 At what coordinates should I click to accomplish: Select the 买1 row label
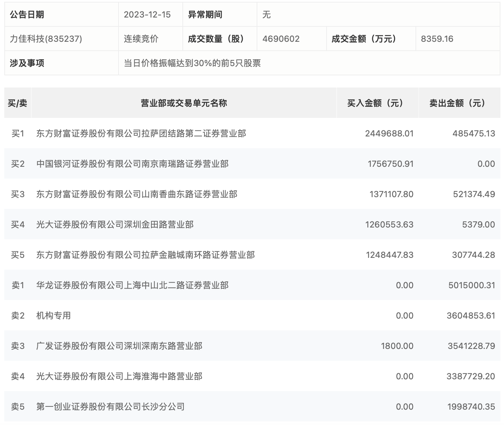coord(17,134)
